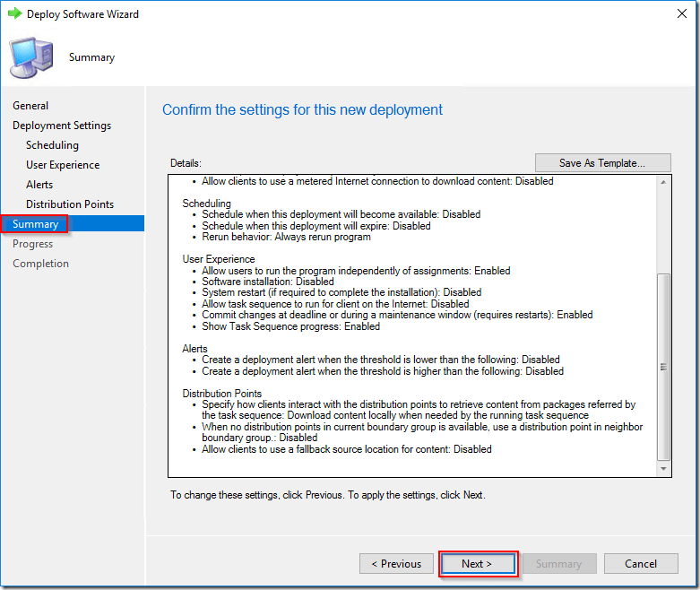Click the Details list scrollbar thumb
This screenshot has width=700, height=590.
pos(663,368)
